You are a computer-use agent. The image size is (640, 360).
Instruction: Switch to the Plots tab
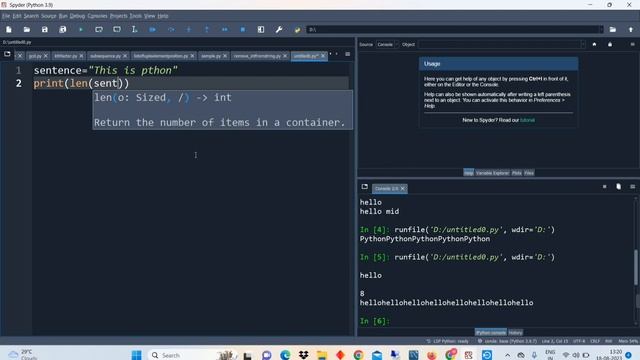coord(517,173)
